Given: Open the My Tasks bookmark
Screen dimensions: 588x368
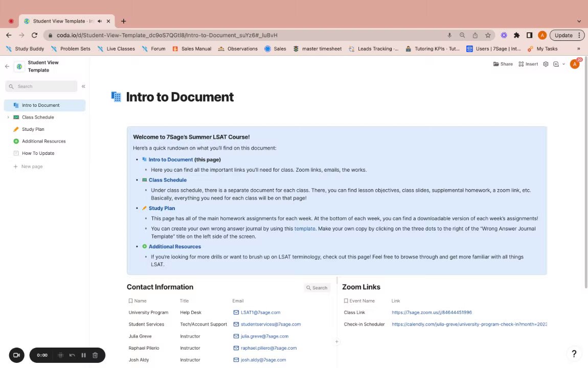Looking at the screenshot, I should coord(542,49).
